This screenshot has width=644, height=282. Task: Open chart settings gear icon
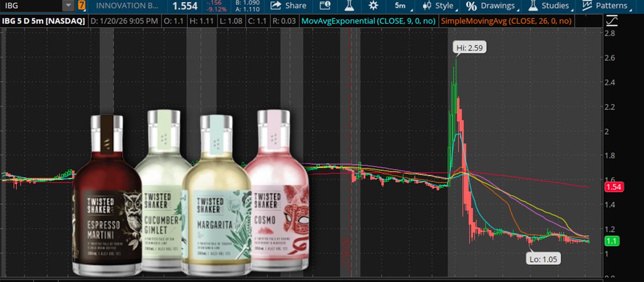(x=373, y=6)
